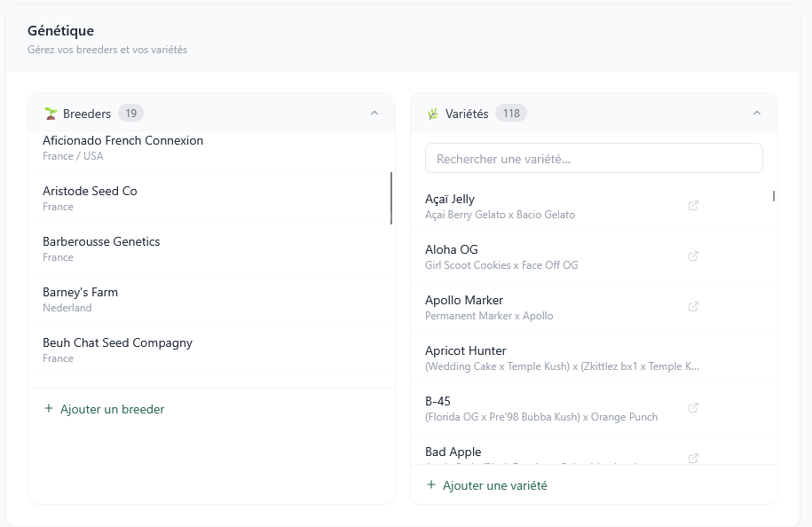This screenshot has width=812, height=527.
Task: Select breeder Aficionado French Connexion
Action: click(211, 147)
